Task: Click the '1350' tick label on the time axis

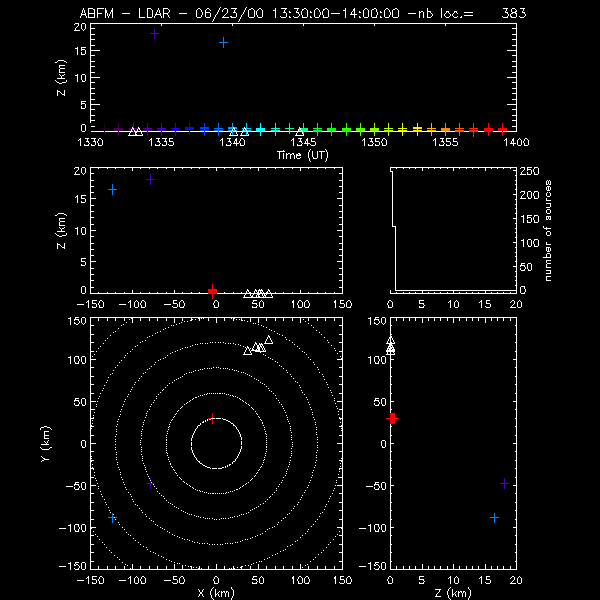Action: [x=374, y=142]
